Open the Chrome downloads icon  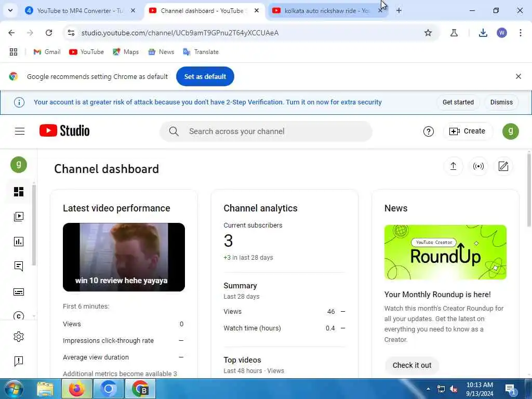coord(483,33)
